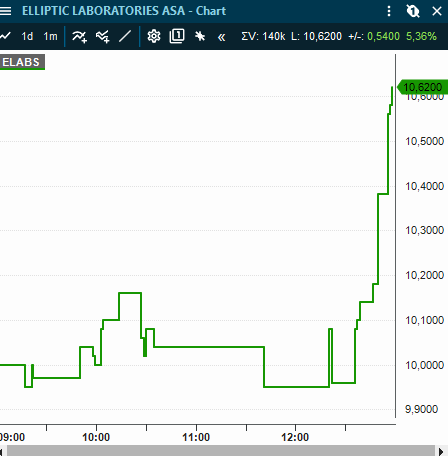Click the 10,5000 price axis label
Viewport: 448px width, 456px height.
(x=424, y=141)
